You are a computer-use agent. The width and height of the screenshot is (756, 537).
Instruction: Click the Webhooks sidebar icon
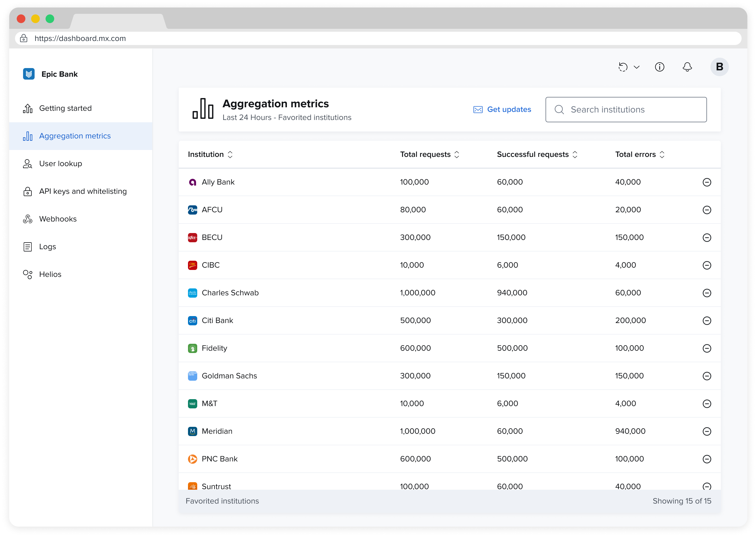[x=28, y=219]
